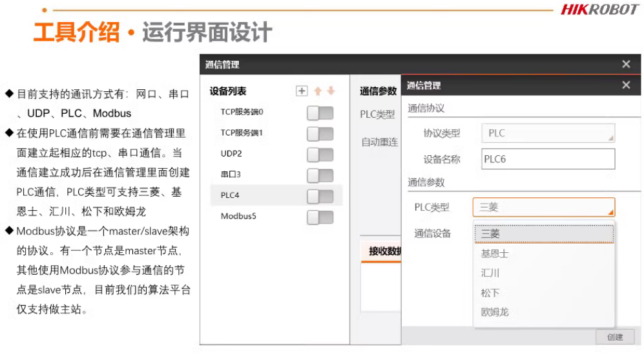Image resolution: width=644 pixels, height=355 pixels.
Task: Select 三菱 from the PLC type list
Action: [490, 233]
